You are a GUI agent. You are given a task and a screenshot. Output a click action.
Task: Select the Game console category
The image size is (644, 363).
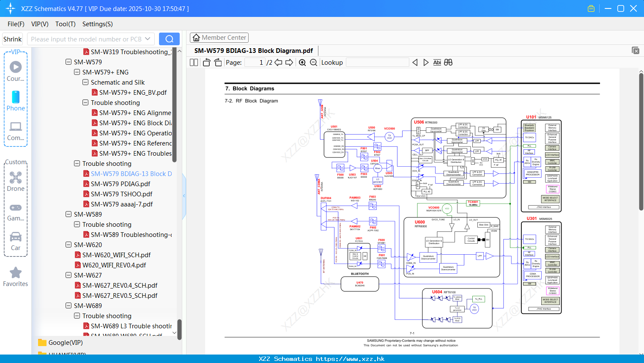[16, 212]
